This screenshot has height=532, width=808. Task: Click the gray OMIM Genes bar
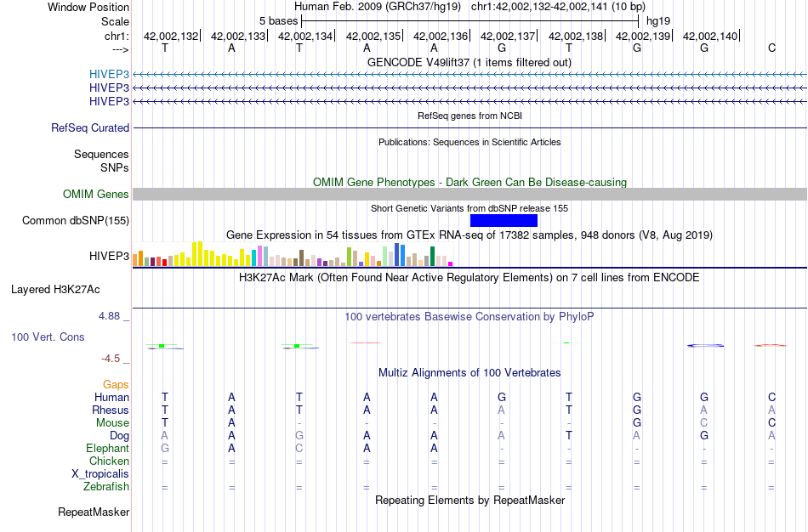(469, 194)
